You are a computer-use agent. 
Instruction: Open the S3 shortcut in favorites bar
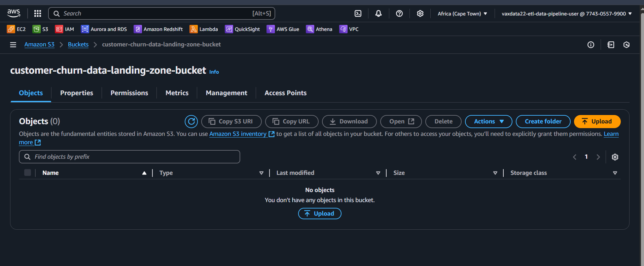coord(40,29)
